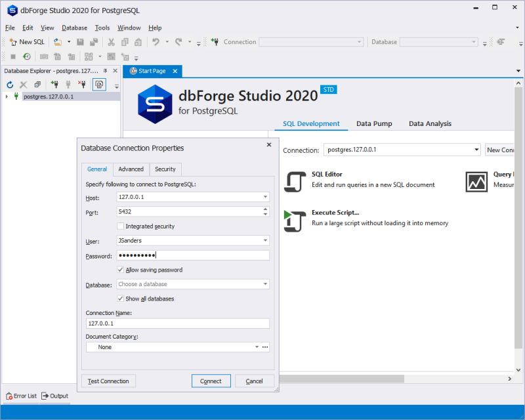Switch to the Advanced tab in dialog
The image size is (525, 420).
(x=131, y=169)
